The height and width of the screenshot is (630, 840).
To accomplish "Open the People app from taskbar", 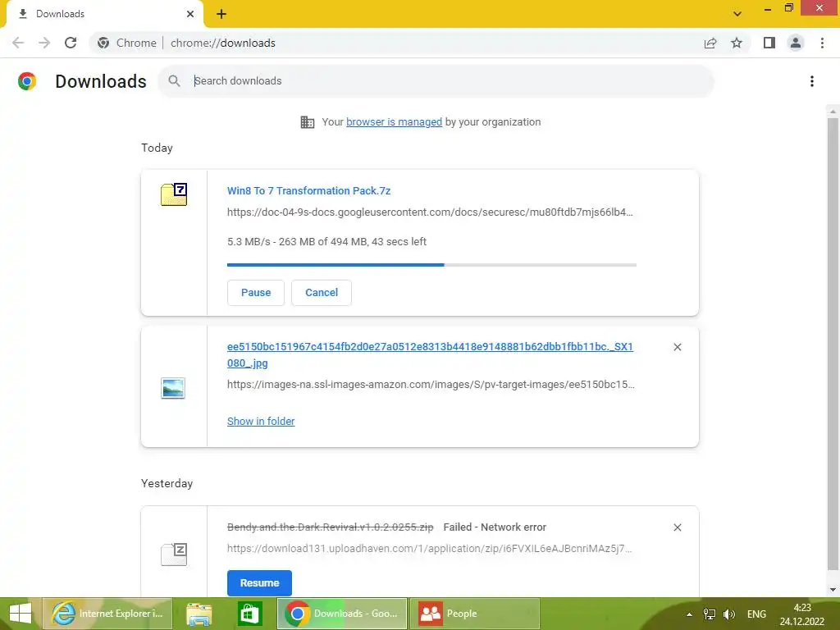I will coord(475,614).
